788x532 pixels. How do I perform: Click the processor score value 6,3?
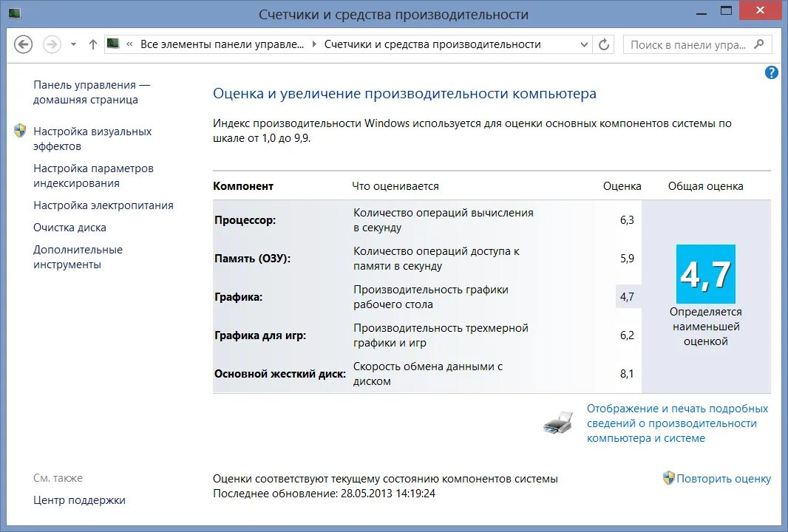pos(627,220)
